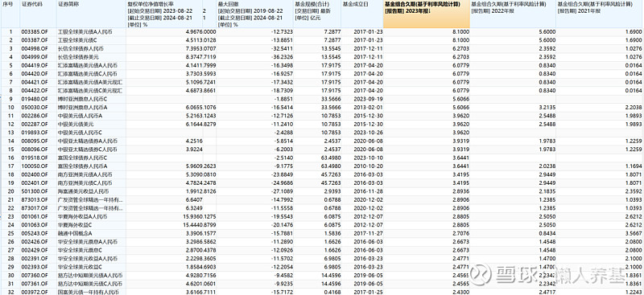The image size is (644, 295).
Task: Select max drawdown value -1.8851
Action: (283, 99)
